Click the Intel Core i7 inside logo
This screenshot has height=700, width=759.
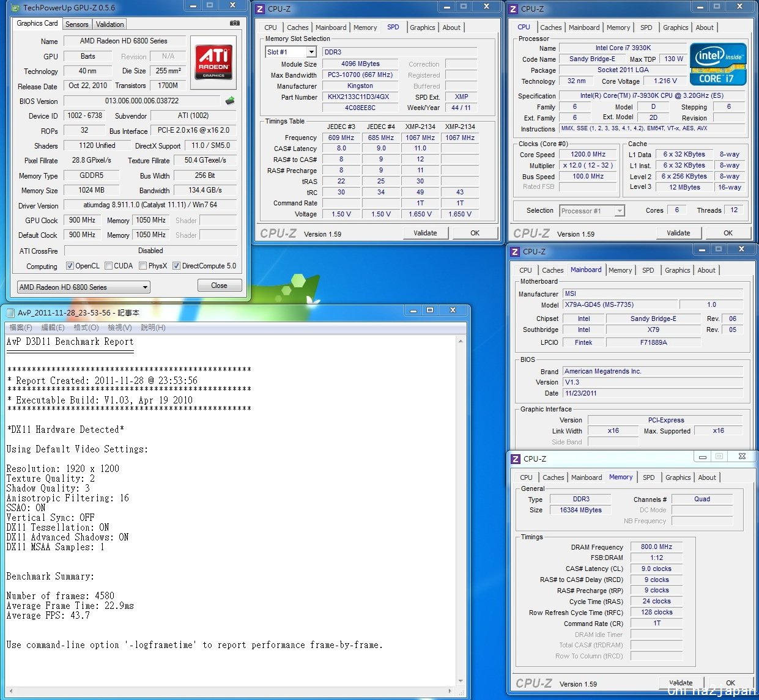[718, 64]
